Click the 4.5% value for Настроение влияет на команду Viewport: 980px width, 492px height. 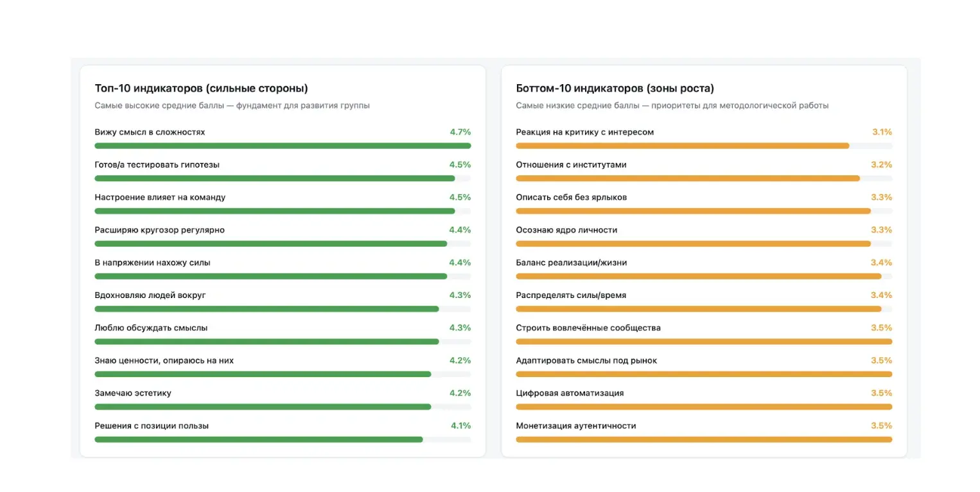pos(460,197)
